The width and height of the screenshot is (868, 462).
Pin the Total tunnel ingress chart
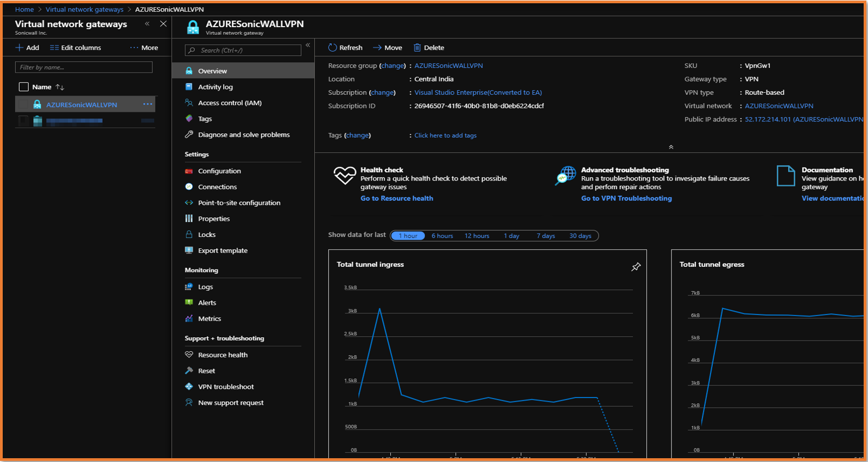(x=636, y=267)
